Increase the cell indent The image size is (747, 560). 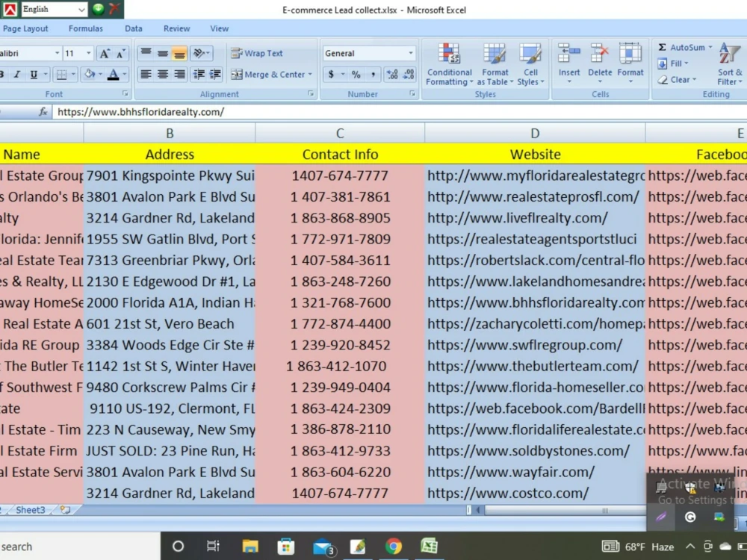[215, 74]
